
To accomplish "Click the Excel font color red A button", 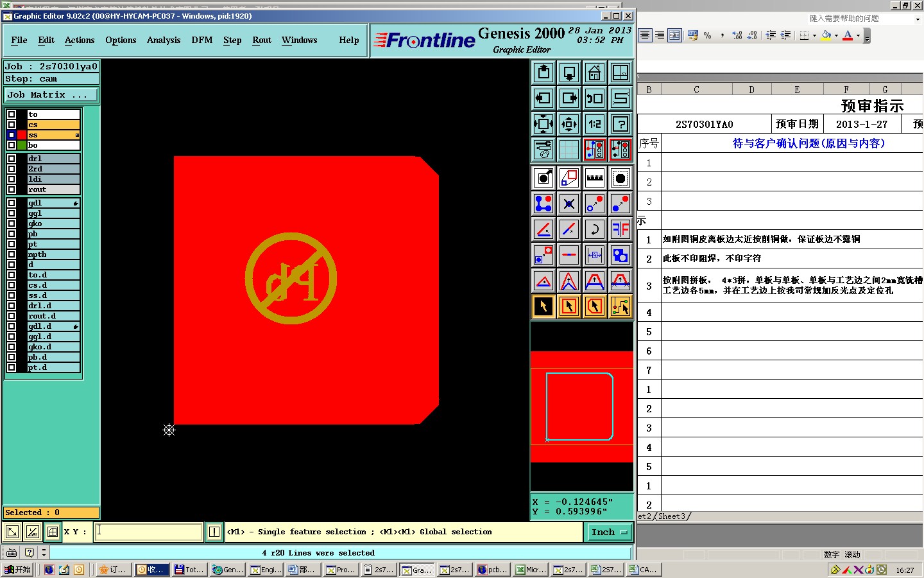I will pyautogui.click(x=848, y=36).
